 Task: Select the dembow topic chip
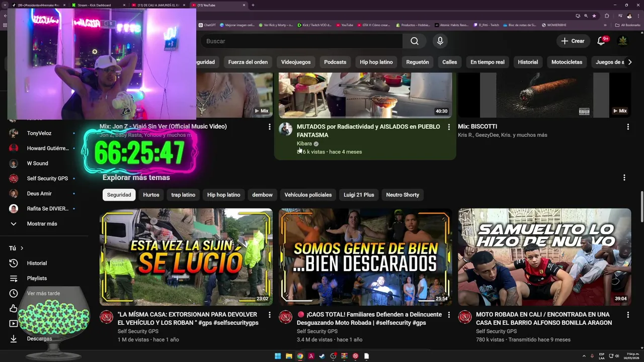coord(262,195)
